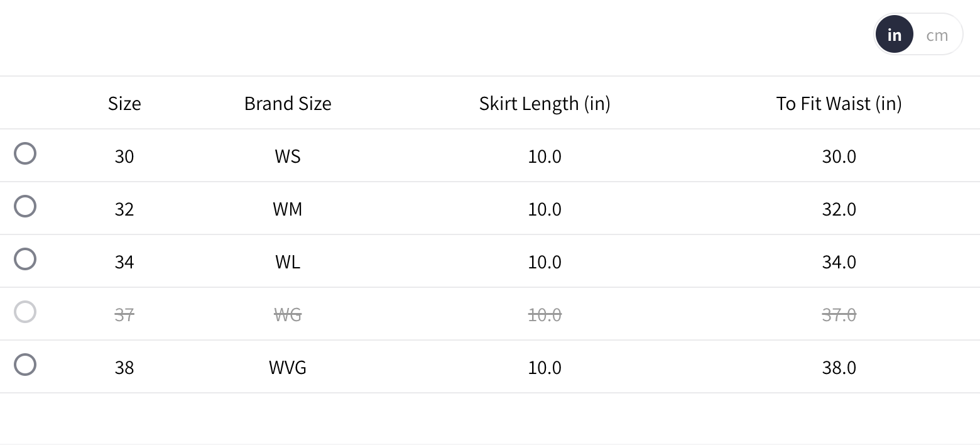Viewport: 980px width, 445px height.
Task: Click the strikethrough WG brand size
Action: click(x=288, y=314)
